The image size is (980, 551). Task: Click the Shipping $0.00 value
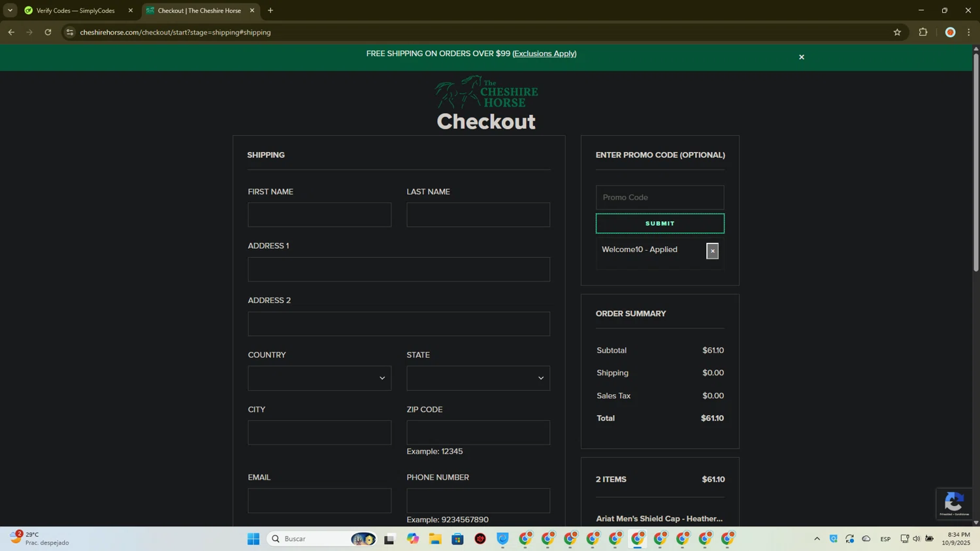click(713, 373)
